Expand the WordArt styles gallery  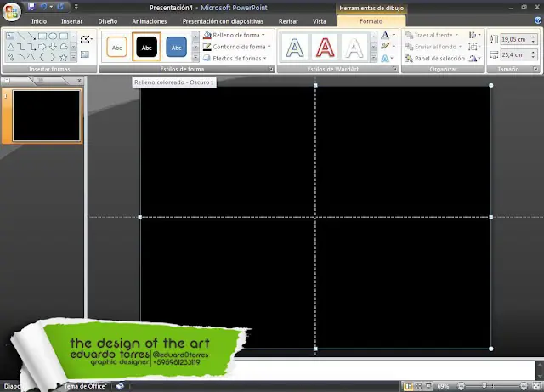click(374, 57)
